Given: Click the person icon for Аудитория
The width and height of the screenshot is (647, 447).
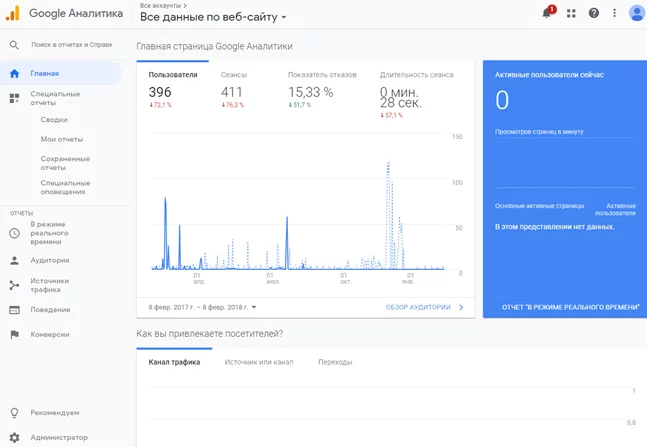Looking at the screenshot, I should pos(14,260).
